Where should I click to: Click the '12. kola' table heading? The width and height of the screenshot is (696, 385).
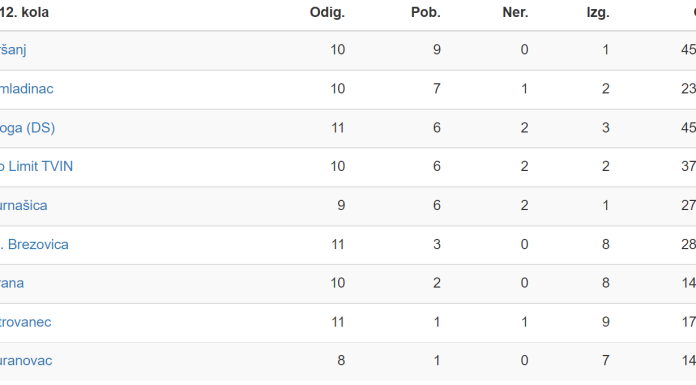pyautogui.click(x=24, y=12)
